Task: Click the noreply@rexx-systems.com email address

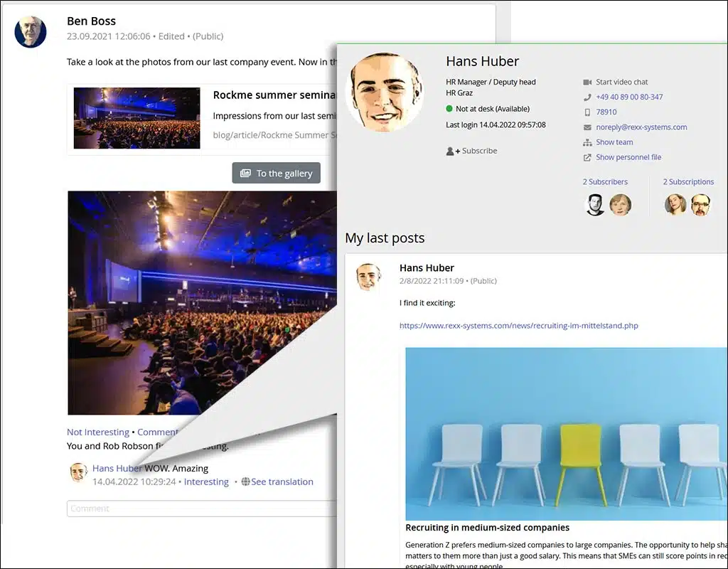Action: pyautogui.click(x=641, y=127)
